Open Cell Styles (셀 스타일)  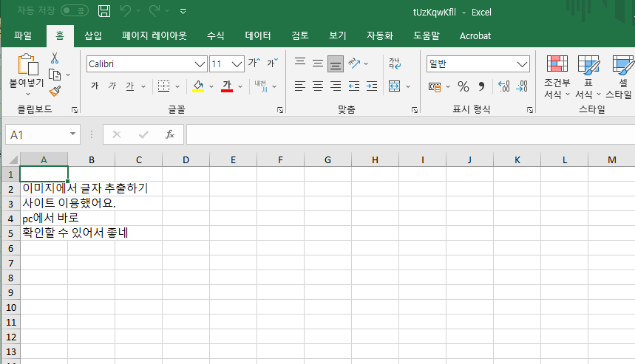[x=619, y=77]
